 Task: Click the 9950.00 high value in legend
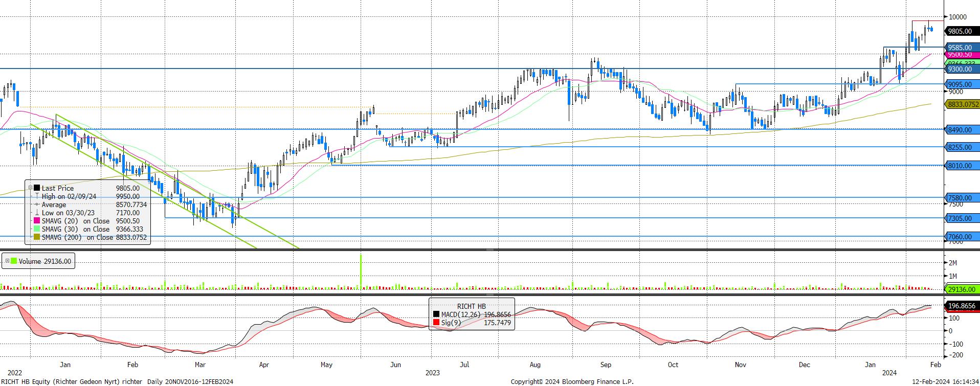[x=128, y=196]
